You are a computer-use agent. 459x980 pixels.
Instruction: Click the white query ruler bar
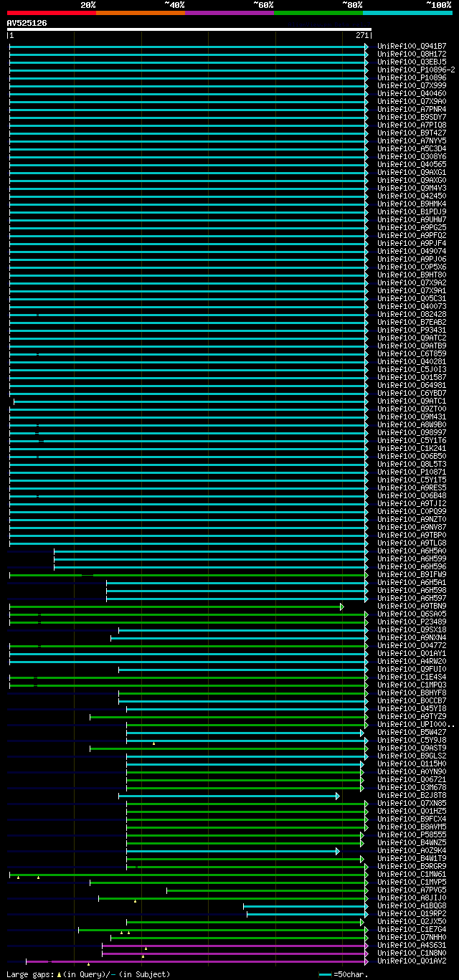(189, 29)
